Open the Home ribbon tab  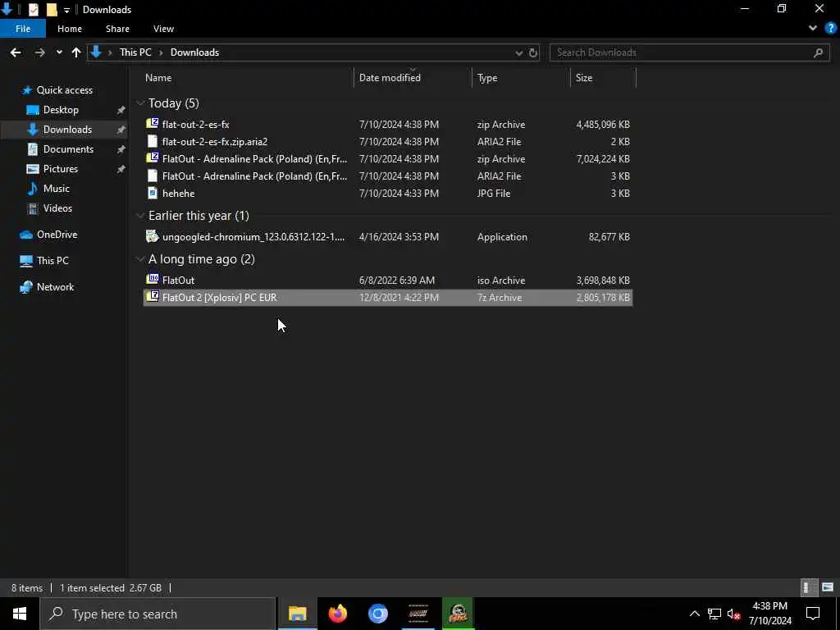point(70,29)
